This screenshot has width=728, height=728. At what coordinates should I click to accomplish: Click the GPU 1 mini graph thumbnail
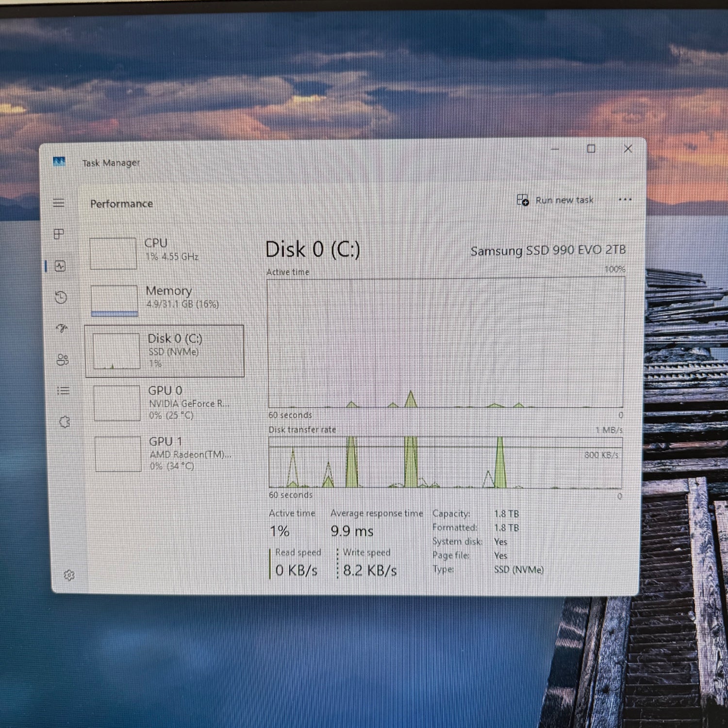click(118, 454)
